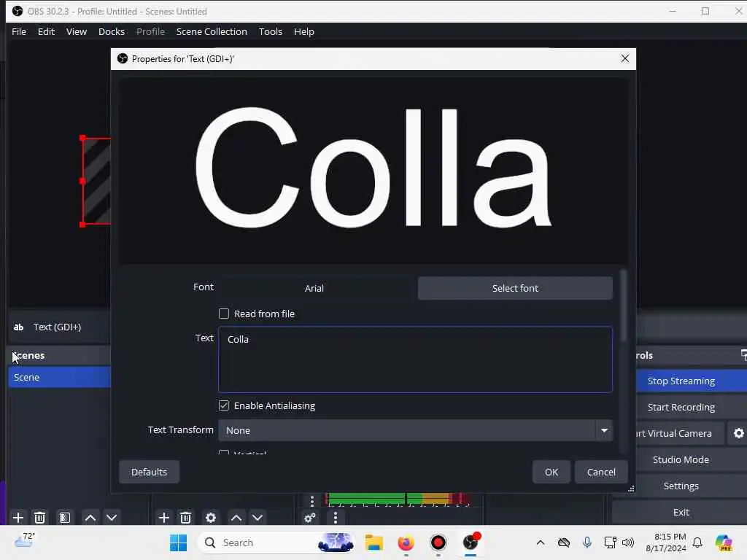Screen dimensions: 747x560
Task: Move scene up with the up arrow
Action: [90, 518]
